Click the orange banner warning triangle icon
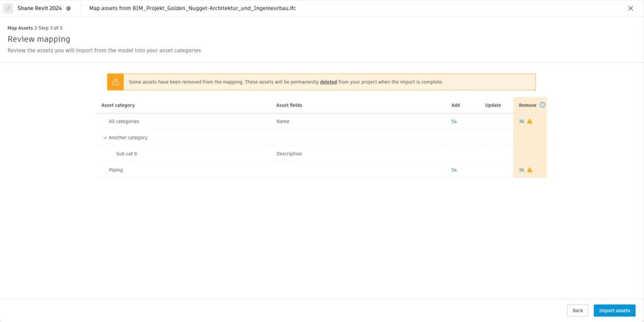This screenshot has width=644, height=322. pos(116,82)
